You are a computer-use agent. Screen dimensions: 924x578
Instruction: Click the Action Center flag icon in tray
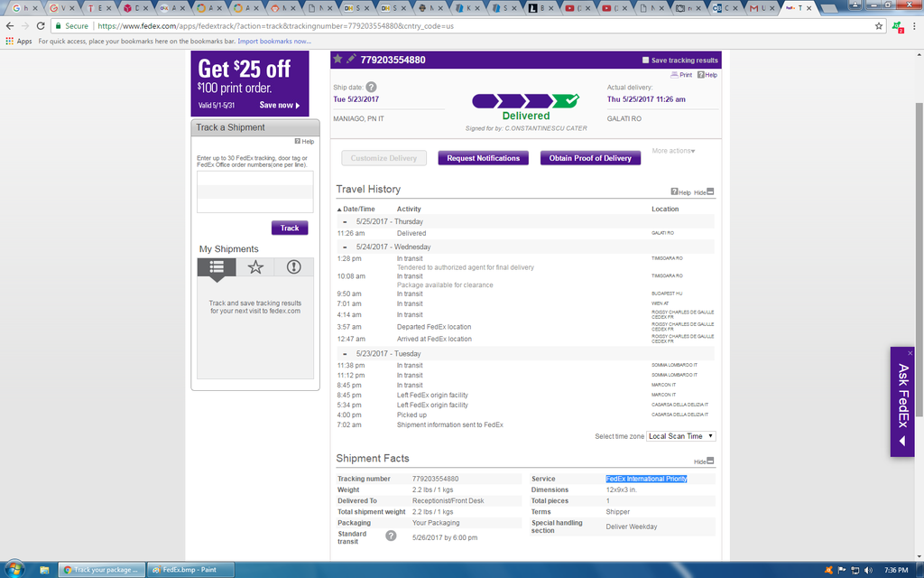pos(842,571)
